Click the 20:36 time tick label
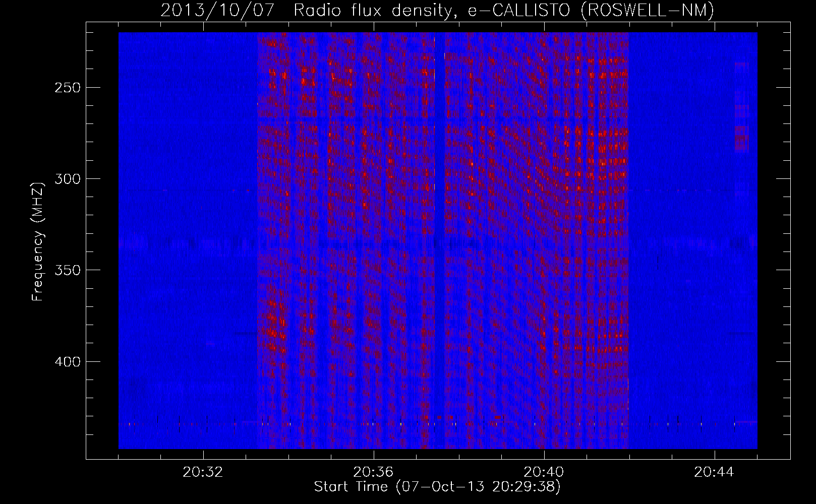816x504 pixels. [373, 472]
